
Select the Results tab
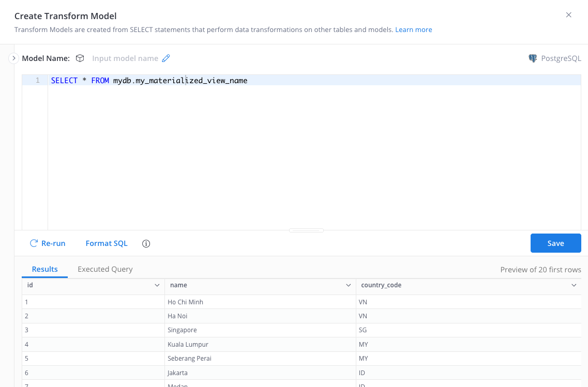45,269
